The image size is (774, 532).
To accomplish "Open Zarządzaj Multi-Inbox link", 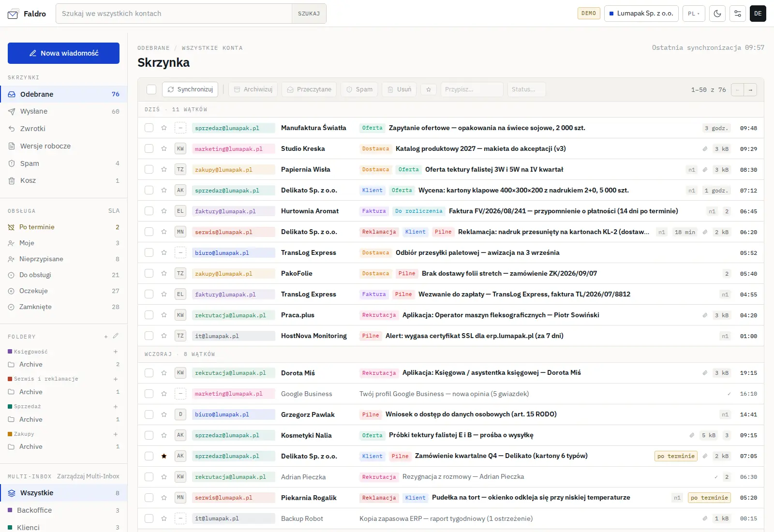I will (x=88, y=476).
